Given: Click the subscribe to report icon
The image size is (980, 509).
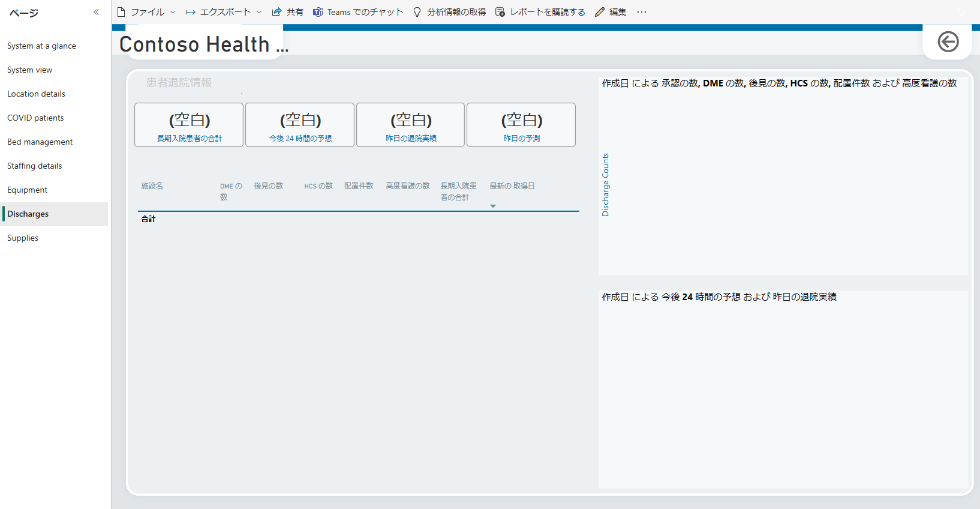Looking at the screenshot, I should click(500, 12).
